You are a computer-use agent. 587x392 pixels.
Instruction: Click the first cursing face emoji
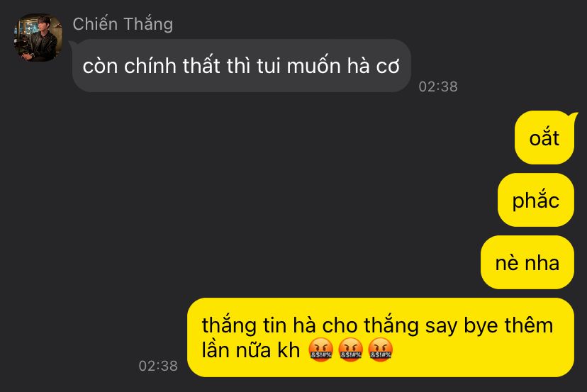click(x=320, y=350)
